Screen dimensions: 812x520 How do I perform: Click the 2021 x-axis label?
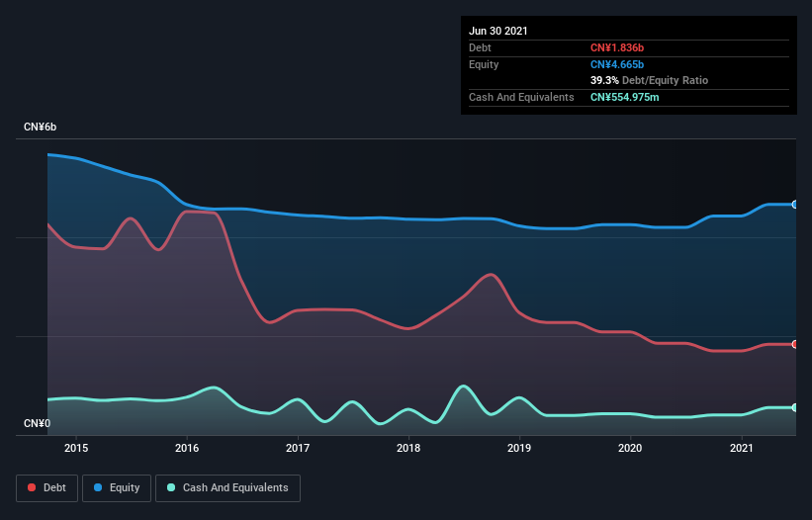pos(742,448)
